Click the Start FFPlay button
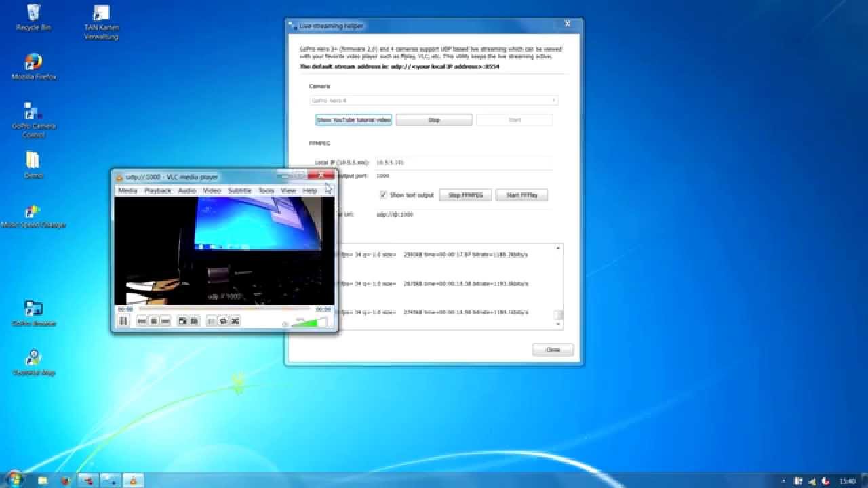The width and height of the screenshot is (868, 488). click(521, 195)
